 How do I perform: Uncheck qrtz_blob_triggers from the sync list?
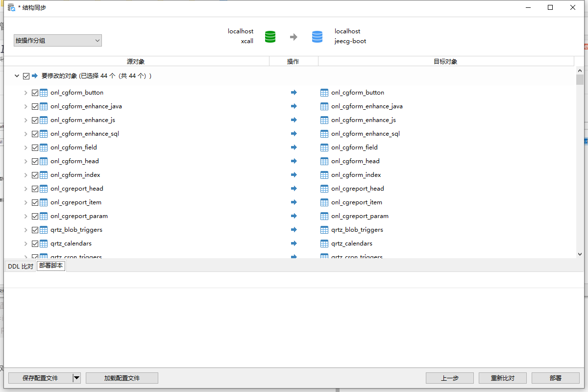(x=35, y=229)
